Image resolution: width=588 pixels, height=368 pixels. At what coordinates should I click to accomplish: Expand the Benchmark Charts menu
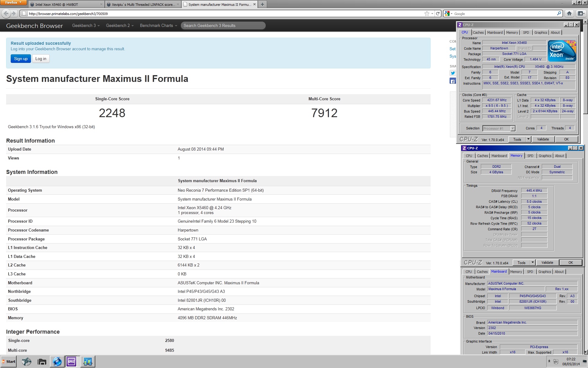pyautogui.click(x=159, y=25)
